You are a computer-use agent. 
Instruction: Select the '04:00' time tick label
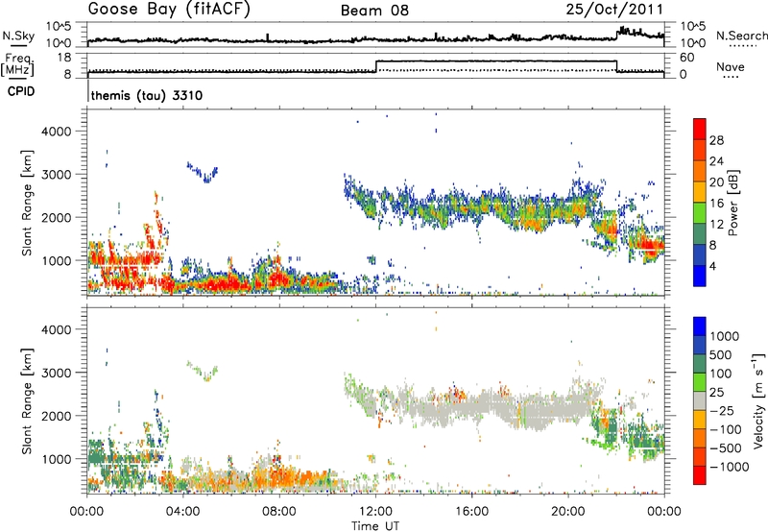coord(182,511)
